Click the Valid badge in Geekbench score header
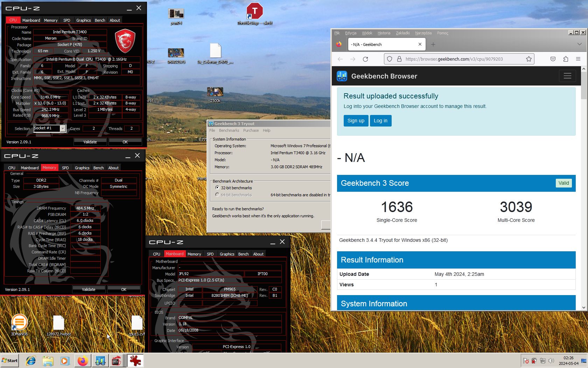Viewport: 588px width, 368px height. pos(563,183)
